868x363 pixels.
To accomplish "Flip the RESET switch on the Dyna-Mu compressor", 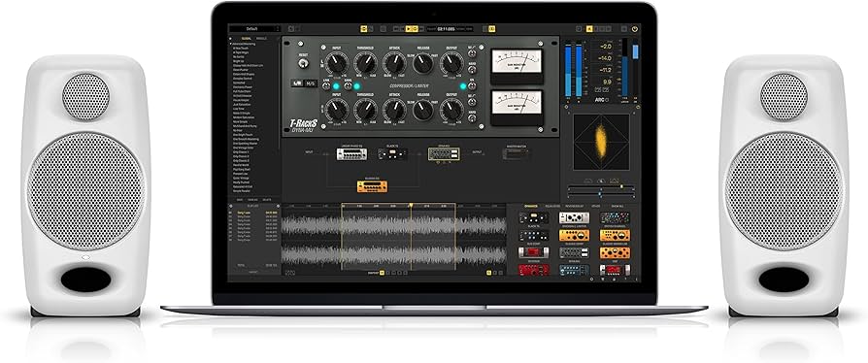I will coord(302,64).
